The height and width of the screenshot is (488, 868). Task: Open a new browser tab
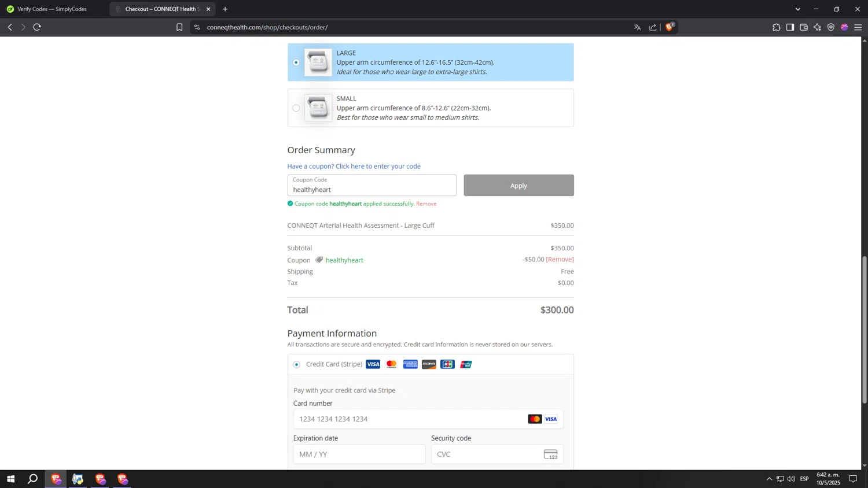pyautogui.click(x=225, y=9)
